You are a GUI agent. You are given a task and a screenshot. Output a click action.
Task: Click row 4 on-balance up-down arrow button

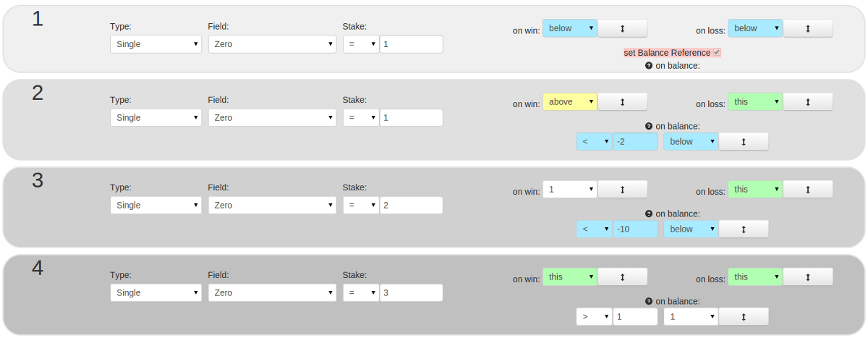tap(744, 317)
